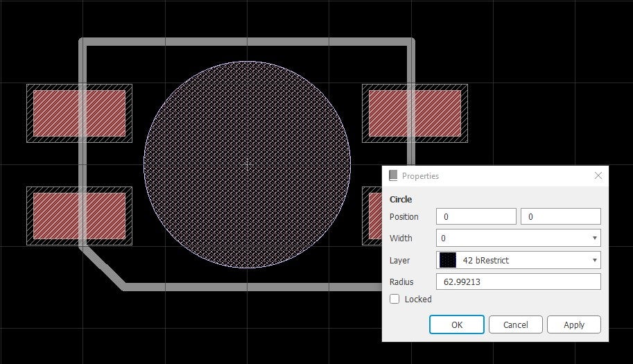Viewport: 633px width, 364px height.
Task: Click Apply to apply circle changes
Action: [573, 324]
